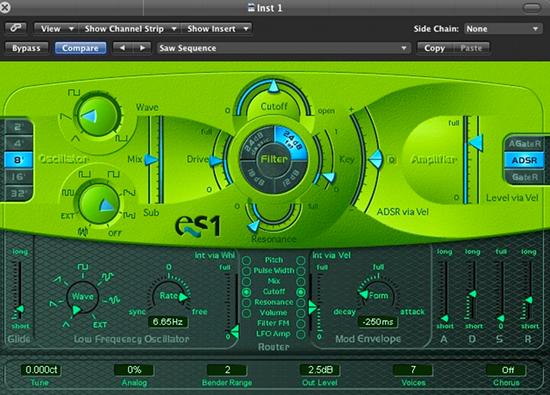Image resolution: width=550 pixels, height=395 pixels.
Task: Open the Show Insert menu
Action: click(217, 28)
